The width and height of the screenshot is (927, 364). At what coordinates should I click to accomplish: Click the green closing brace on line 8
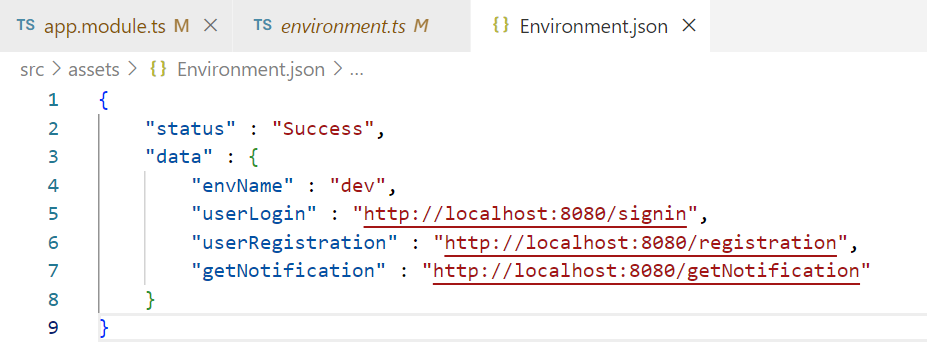click(x=151, y=300)
